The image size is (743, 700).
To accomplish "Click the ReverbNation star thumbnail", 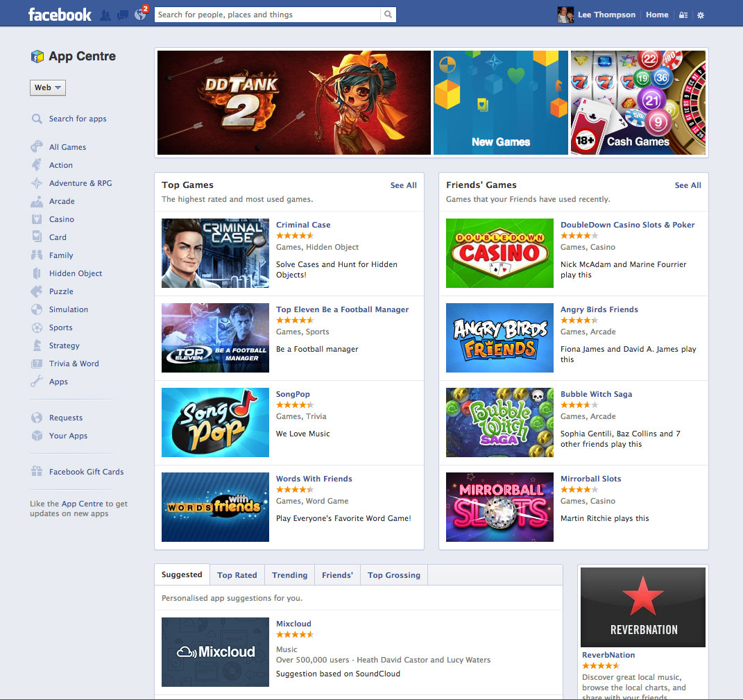I will pyautogui.click(x=643, y=607).
